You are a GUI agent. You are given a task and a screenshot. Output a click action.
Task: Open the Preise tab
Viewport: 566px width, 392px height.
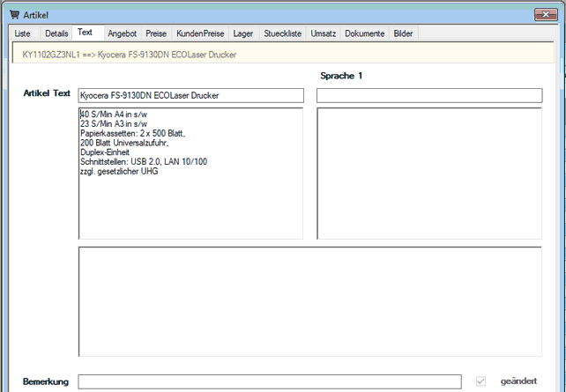[156, 33]
